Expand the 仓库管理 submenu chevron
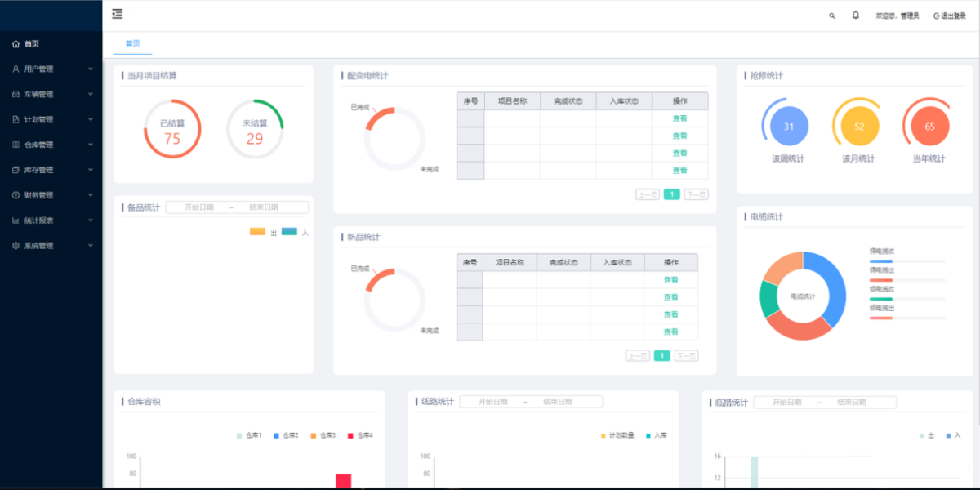This screenshot has height=490, width=980. pyautogui.click(x=91, y=145)
